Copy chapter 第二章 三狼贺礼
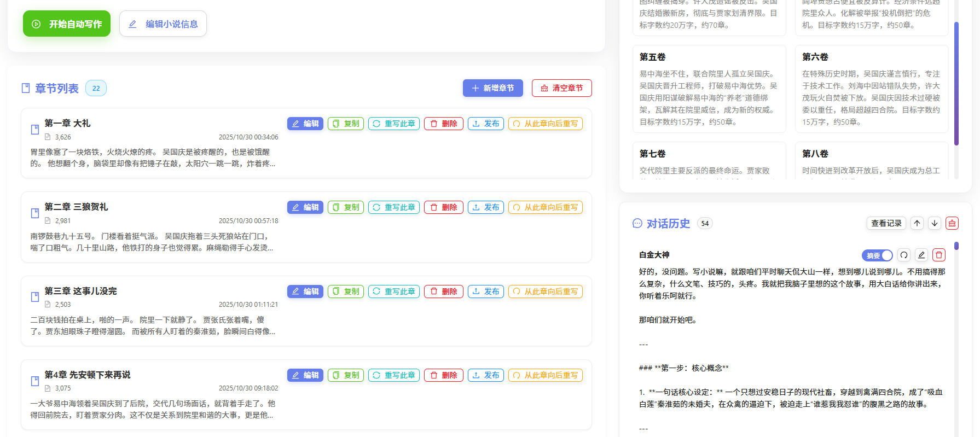Viewport: 980px width, 437px height. click(x=346, y=207)
